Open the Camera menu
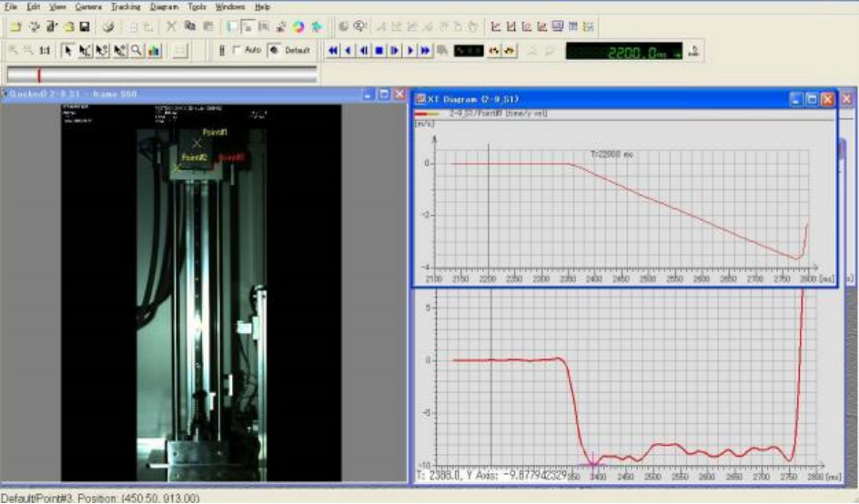Screen dimensions: 859x504 [x=88, y=6]
